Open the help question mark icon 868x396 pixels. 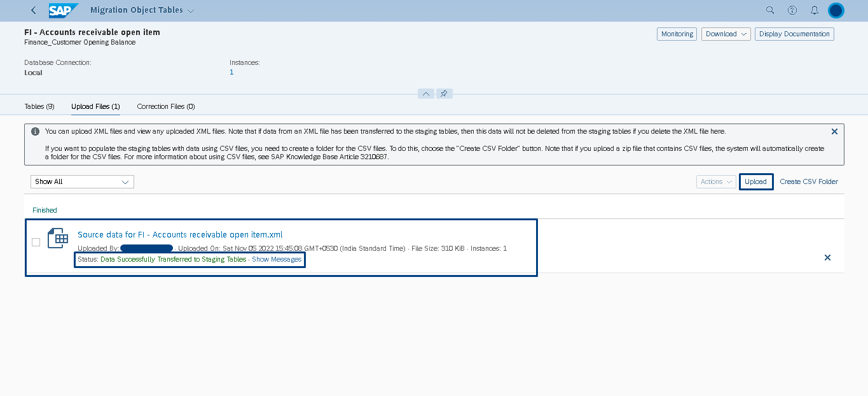[792, 10]
